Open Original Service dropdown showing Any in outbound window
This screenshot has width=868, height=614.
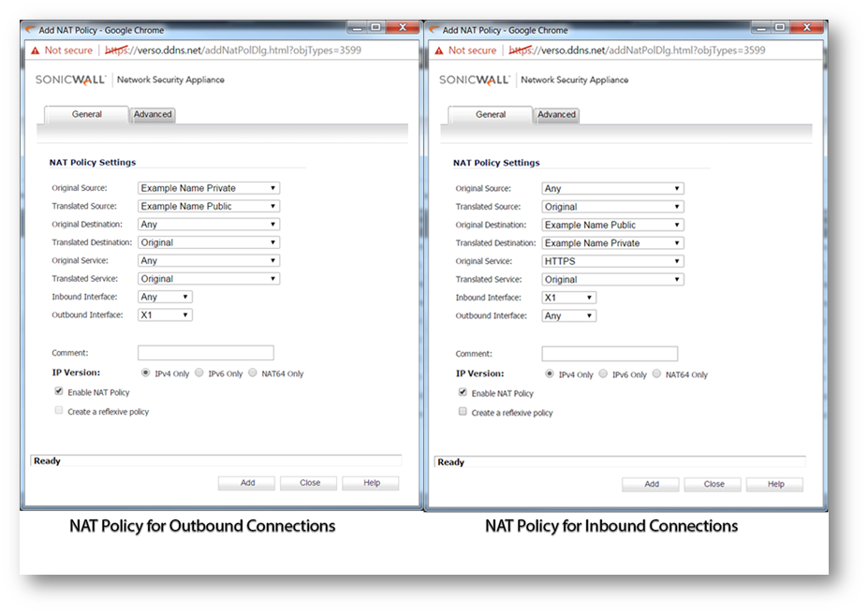(x=209, y=260)
